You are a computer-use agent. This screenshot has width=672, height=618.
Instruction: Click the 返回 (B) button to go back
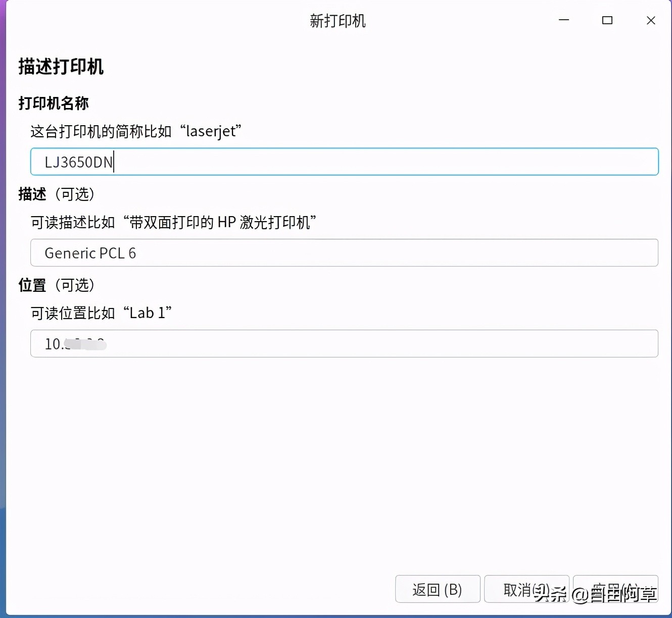437,589
